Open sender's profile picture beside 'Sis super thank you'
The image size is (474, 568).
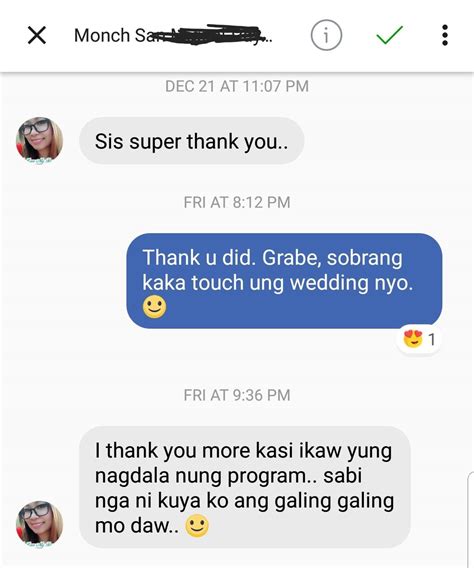coord(39,140)
